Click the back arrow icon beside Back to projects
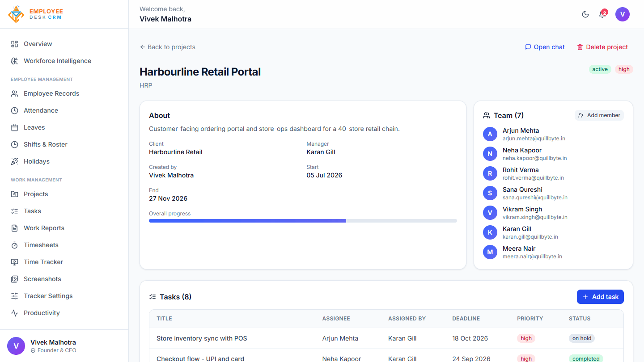This screenshot has height=362, width=644. point(142,47)
